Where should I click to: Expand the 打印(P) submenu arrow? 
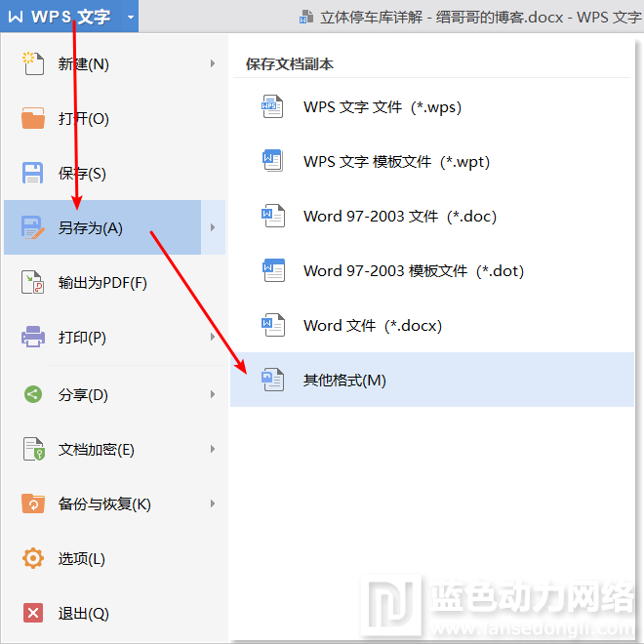(213, 338)
